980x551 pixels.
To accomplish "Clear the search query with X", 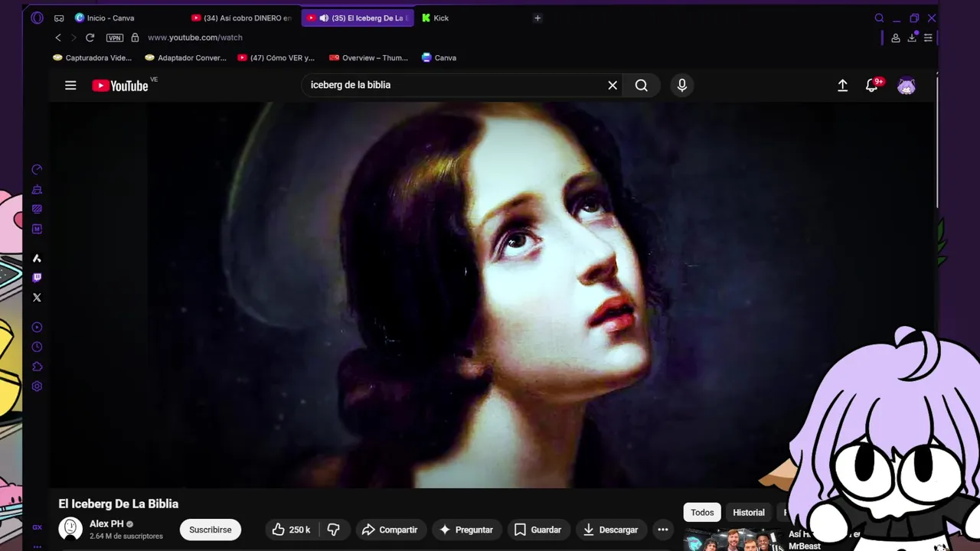I will click(x=612, y=85).
